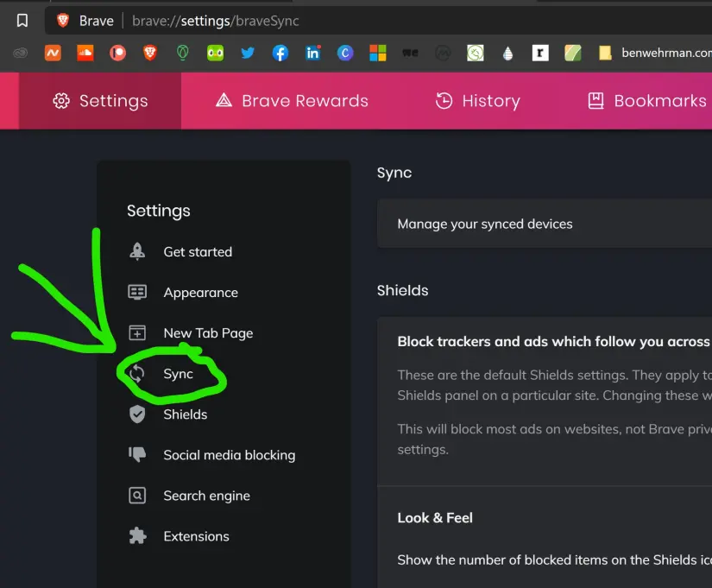Viewport: 712px width, 588px height.
Task: Open the green-tan leaf square bookmark
Action: pos(573,54)
